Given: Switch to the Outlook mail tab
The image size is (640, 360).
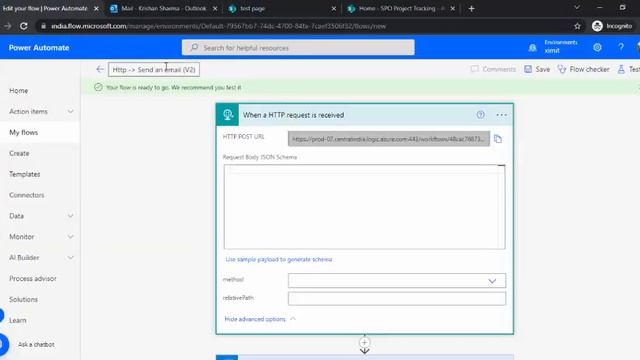Looking at the screenshot, I should click(x=163, y=9).
